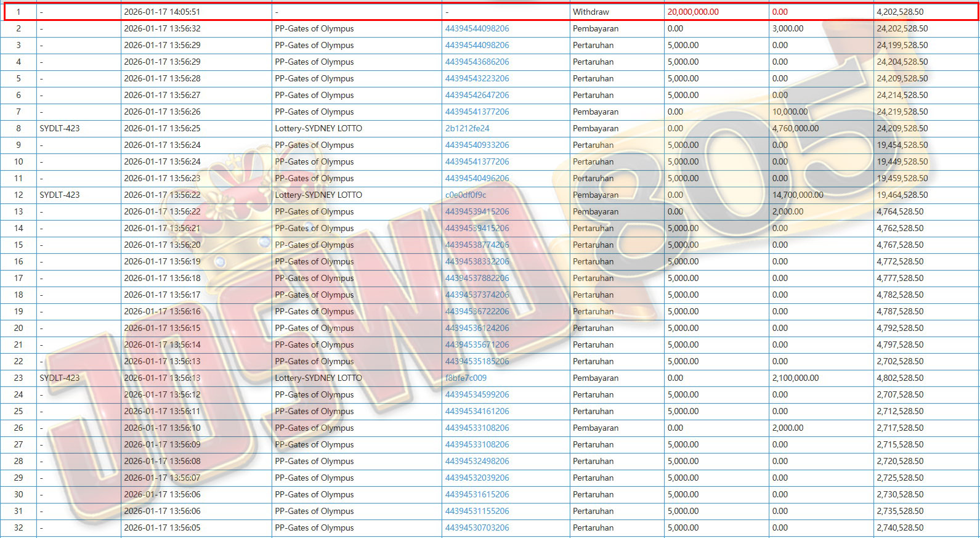Open transaction ID 44394540496206
This screenshot has width=980, height=538.
tap(477, 178)
